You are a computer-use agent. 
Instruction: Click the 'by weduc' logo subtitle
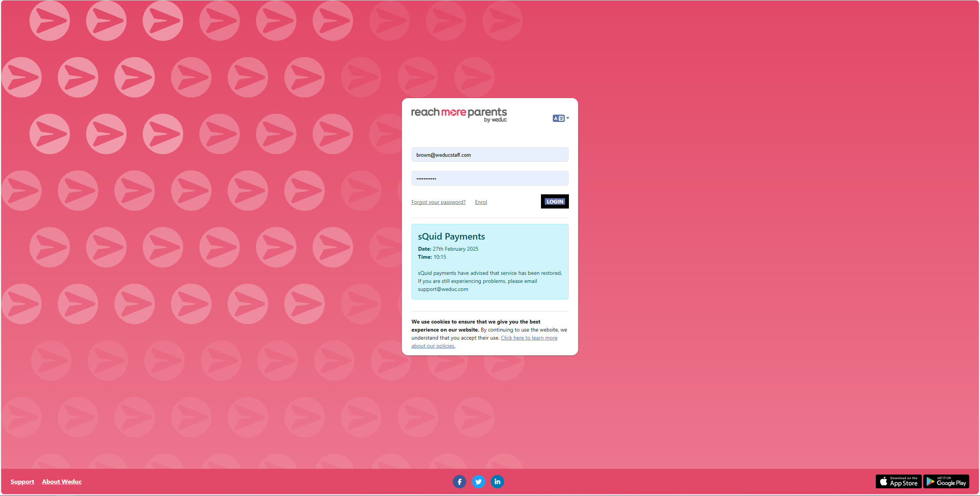[495, 120]
